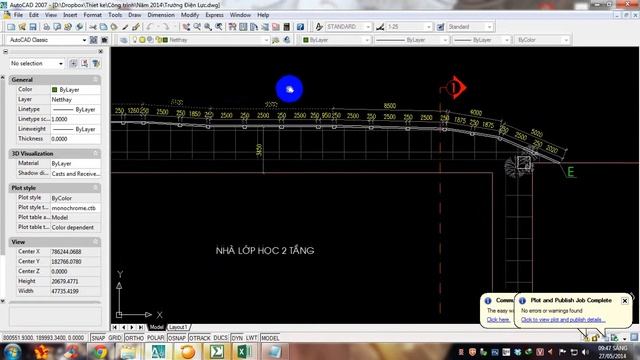Click the Layer Previous icon
This screenshot has width=640, height=360.
(x=287, y=40)
